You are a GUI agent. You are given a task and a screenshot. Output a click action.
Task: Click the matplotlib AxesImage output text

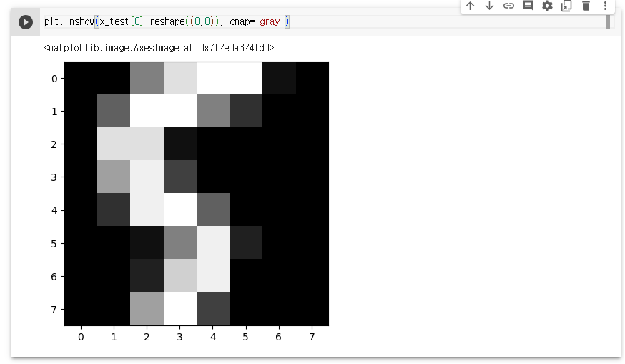(x=159, y=48)
